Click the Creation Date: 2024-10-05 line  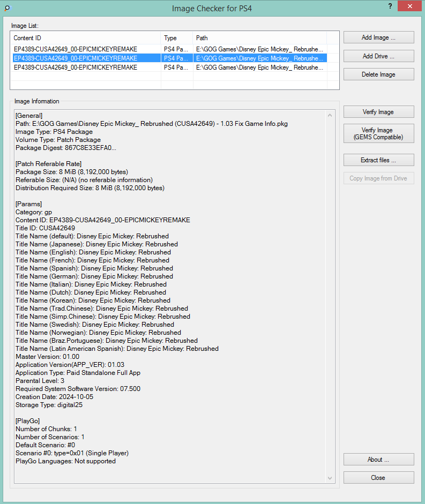54,397
